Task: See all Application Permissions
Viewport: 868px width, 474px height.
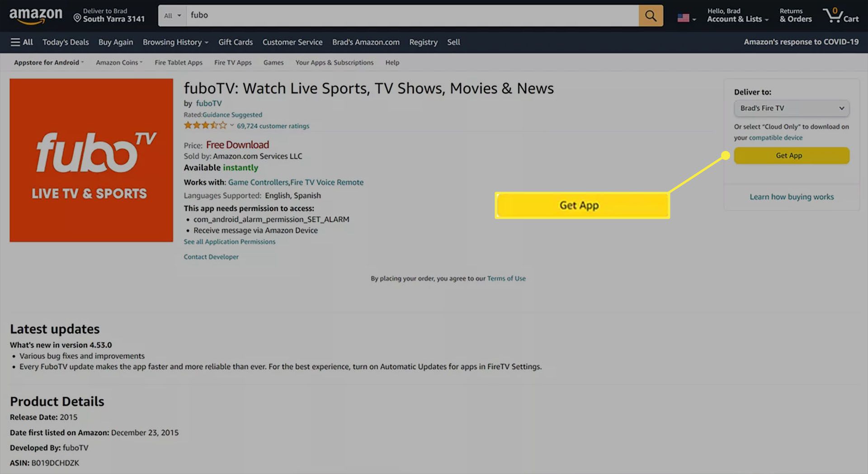Action: [x=230, y=242]
